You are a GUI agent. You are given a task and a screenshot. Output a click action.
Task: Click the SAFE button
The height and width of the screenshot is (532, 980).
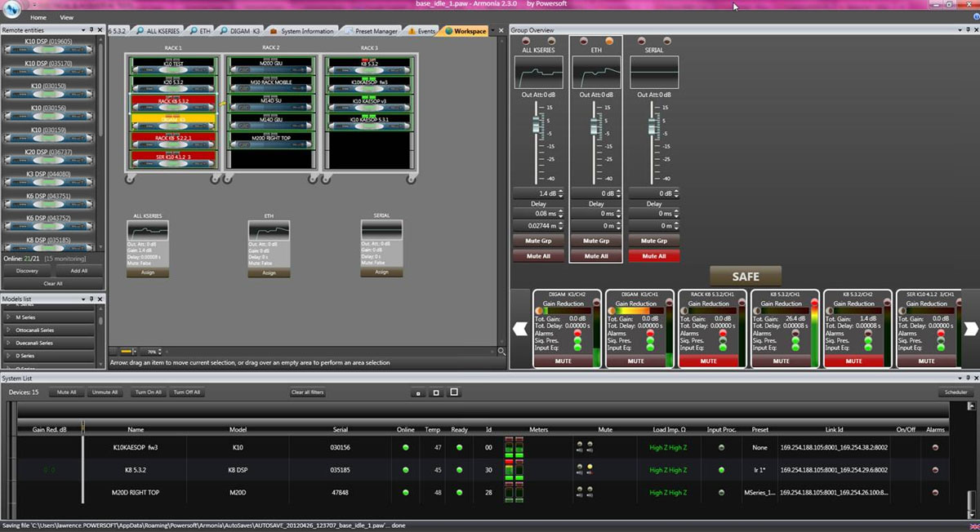745,276
